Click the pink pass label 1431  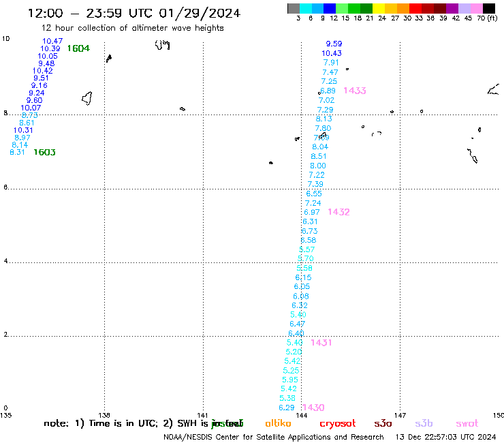(321, 343)
